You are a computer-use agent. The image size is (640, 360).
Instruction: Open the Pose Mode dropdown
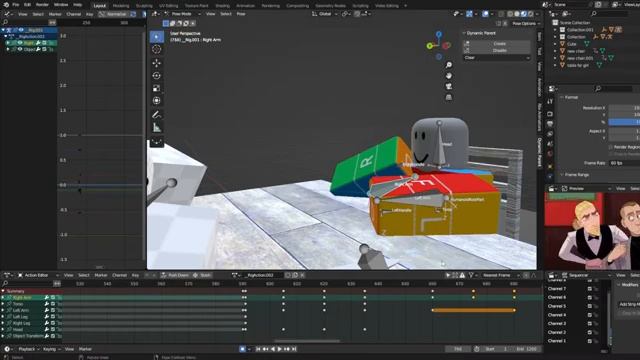182,14
